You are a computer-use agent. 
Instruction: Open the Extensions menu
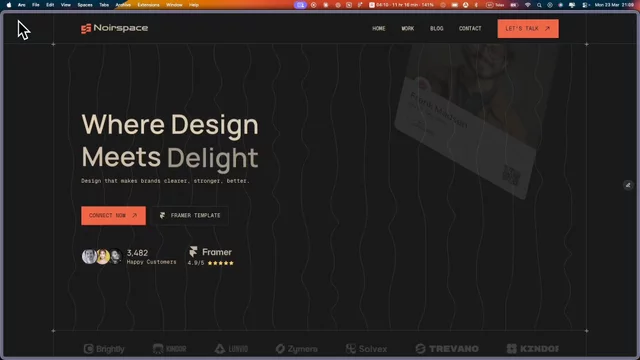click(148, 5)
